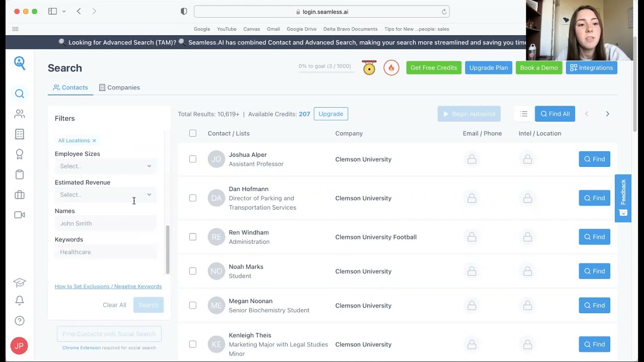Select the Search icon in left sidebar
This screenshot has height=362, width=644.
pos(20,94)
